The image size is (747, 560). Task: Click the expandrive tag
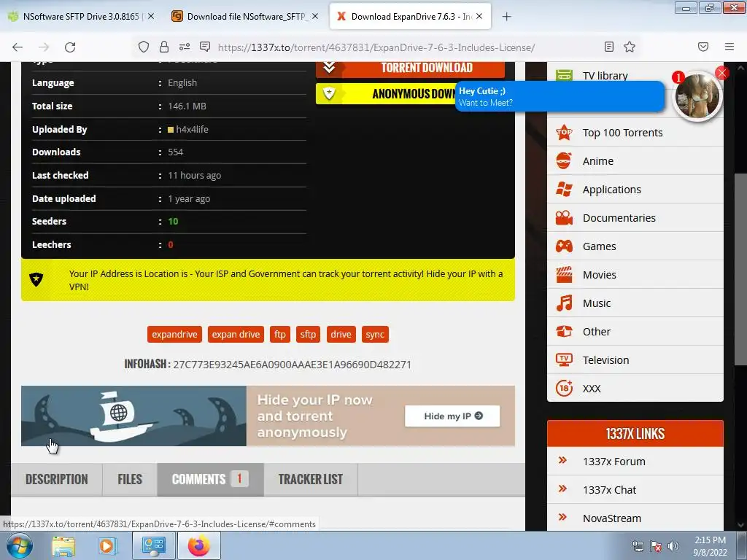click(x=174, y=334)
